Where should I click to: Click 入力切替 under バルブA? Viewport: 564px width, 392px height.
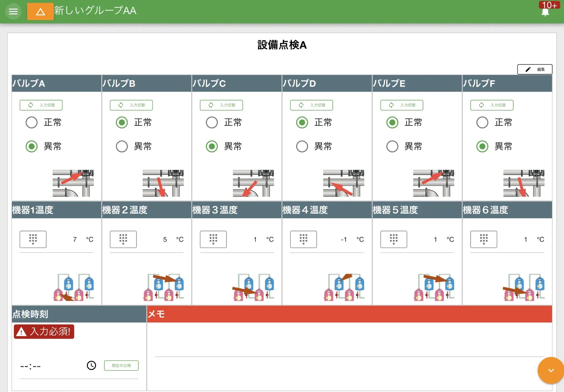(x=41, y=105)
